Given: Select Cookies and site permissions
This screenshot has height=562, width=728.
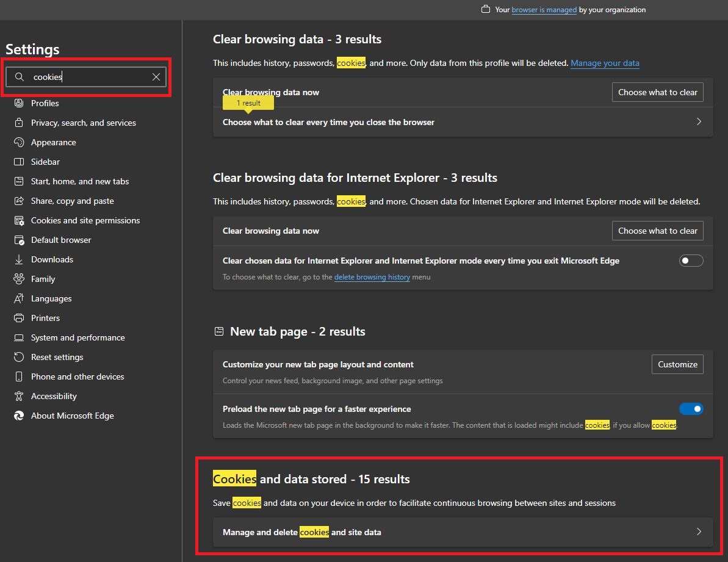Looking at the screenshot, I should click(x=85, y=220).
